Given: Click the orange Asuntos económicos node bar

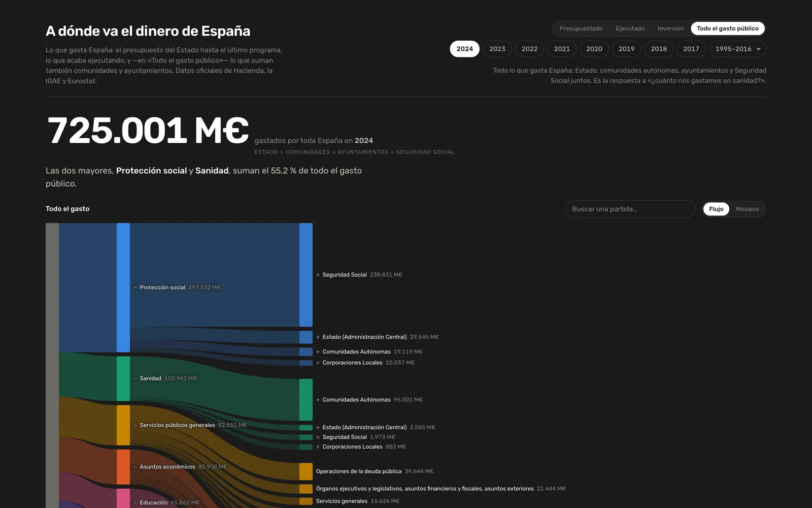Looking at the screenshot, I should tap(123, 467).
